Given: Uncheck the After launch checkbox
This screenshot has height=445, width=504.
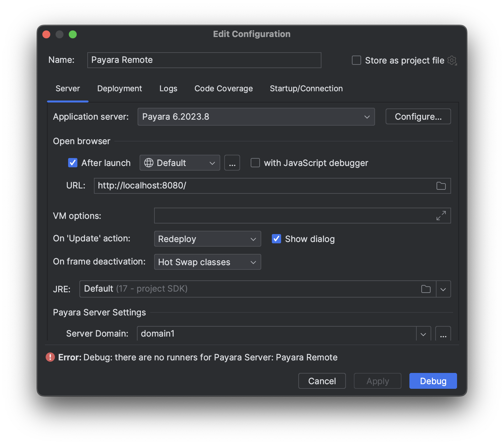Looking at the screenshot, I should pyautogui.click(x=73, y=163).
